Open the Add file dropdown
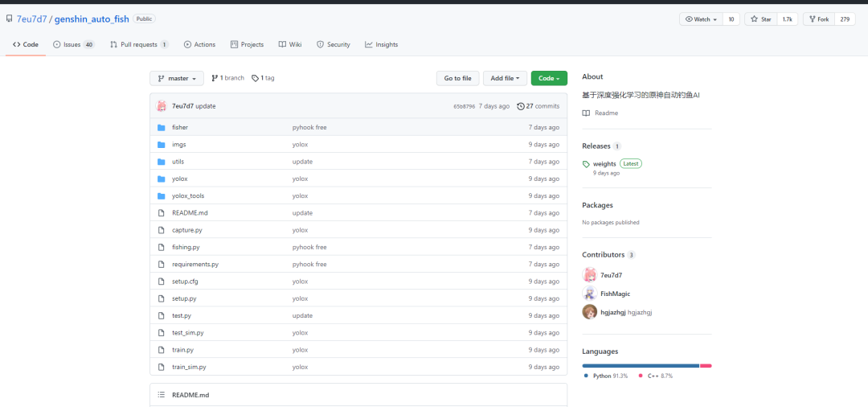This screenshot has width=868, height=407. pos(505,79)
